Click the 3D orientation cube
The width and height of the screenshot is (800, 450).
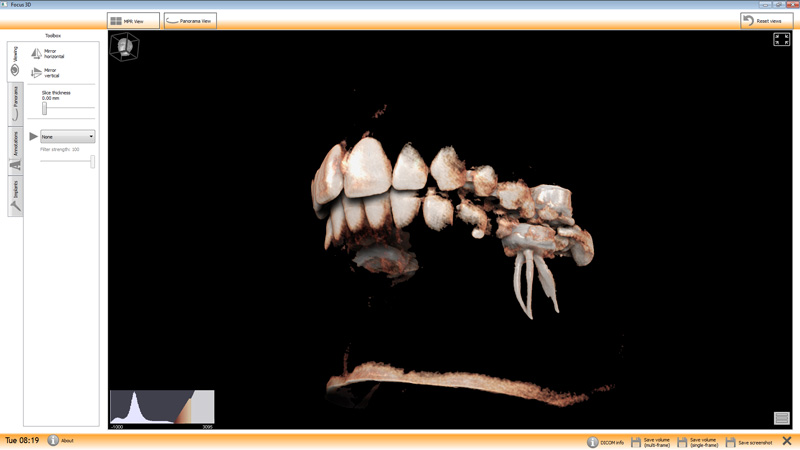[x=125, y=47]
